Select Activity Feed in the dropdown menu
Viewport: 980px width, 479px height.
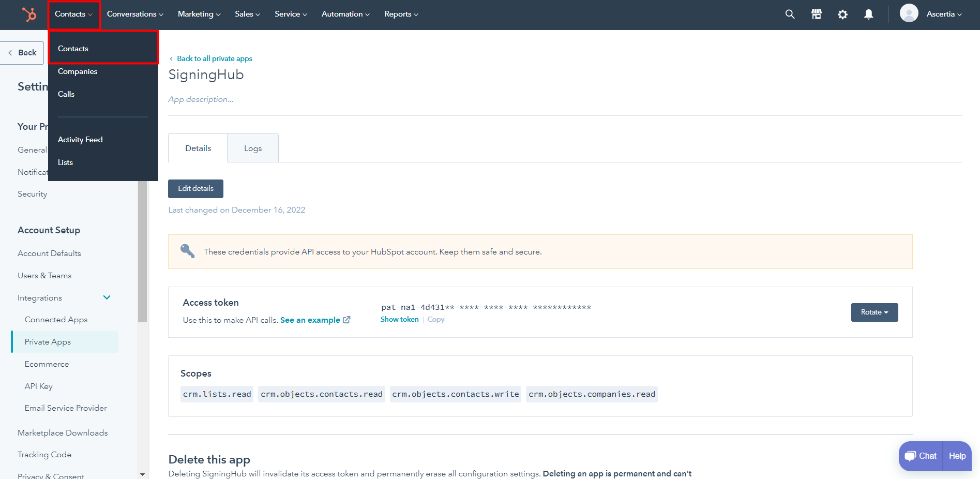pyautogui.click(x=103, y=140)
